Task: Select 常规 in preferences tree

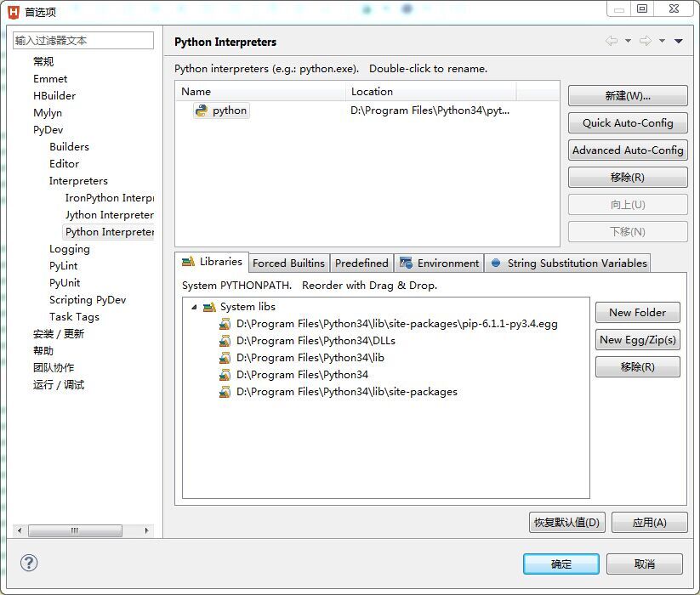Action: (x=43, y=61)
